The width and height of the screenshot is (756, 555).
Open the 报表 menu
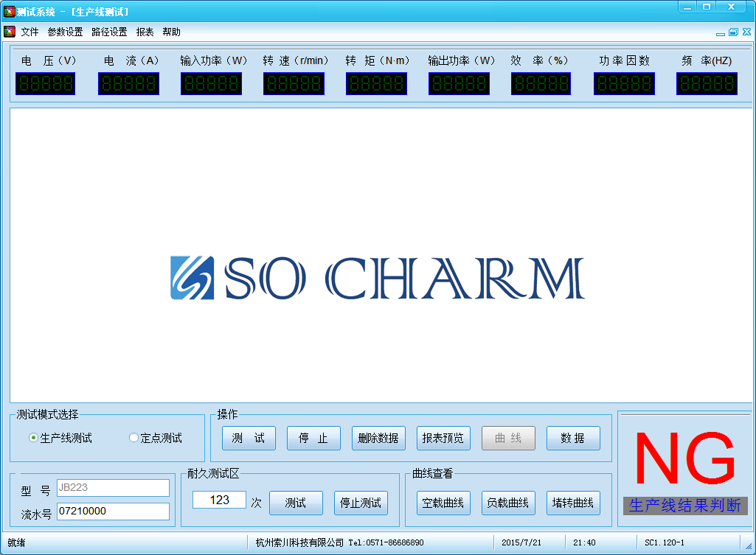coord(145,32)
